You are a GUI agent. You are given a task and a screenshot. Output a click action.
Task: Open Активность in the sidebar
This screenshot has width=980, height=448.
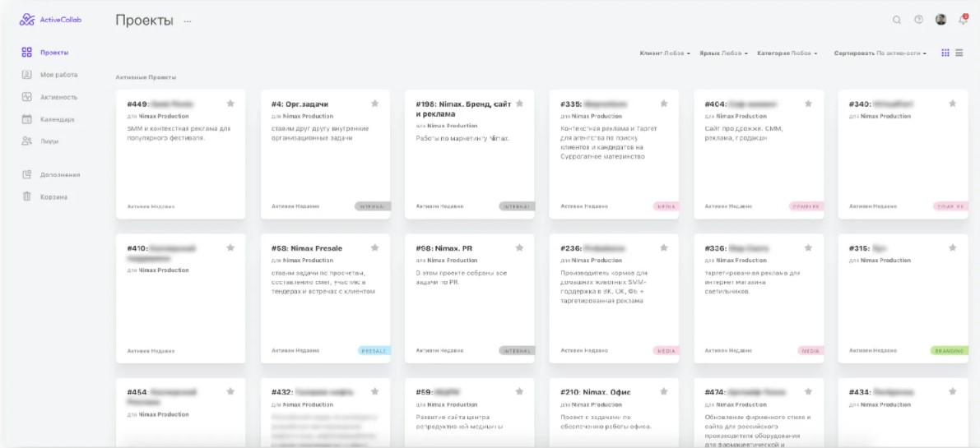[x=49, y=97]
